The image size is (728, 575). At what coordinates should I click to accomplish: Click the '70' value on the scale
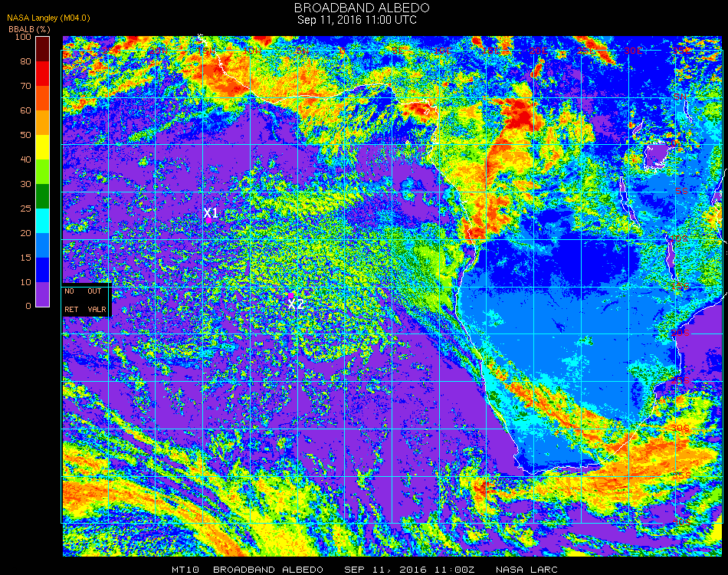[x=25, y=86]
